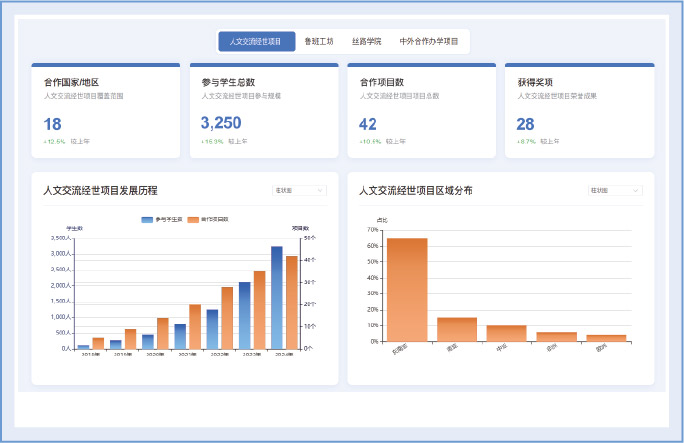Click the 人文交流经世项目发展历程 chart title
Image resolution: width=684 pixels, height=443 pixels.
click(100, 190)
